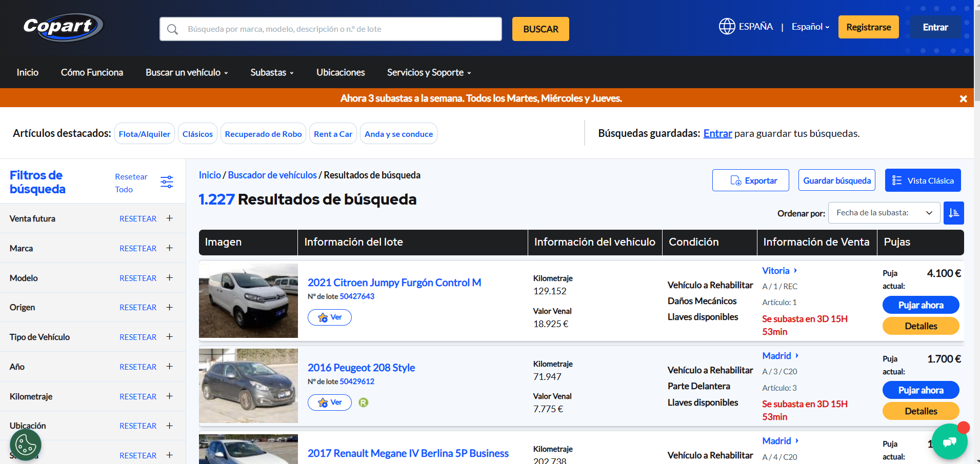Click the Exportar button
The height and width of the screenshot is (464, 980).
click(750, 180)
